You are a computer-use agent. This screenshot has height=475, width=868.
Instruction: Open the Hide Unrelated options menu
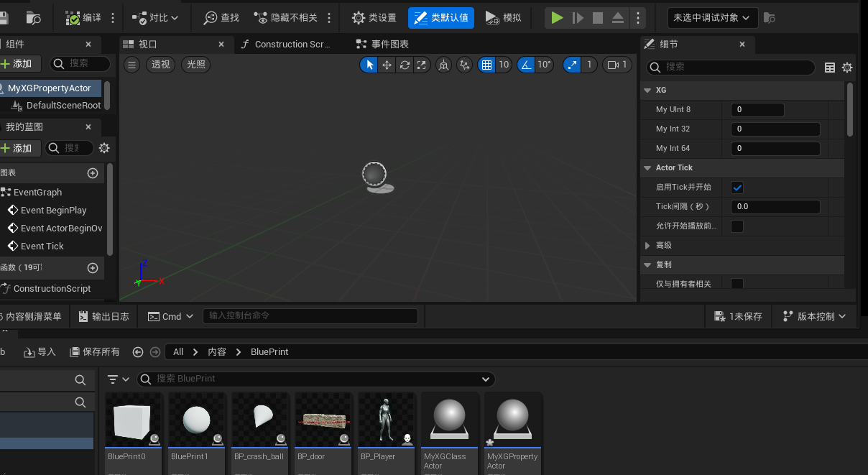coord(330,18)
